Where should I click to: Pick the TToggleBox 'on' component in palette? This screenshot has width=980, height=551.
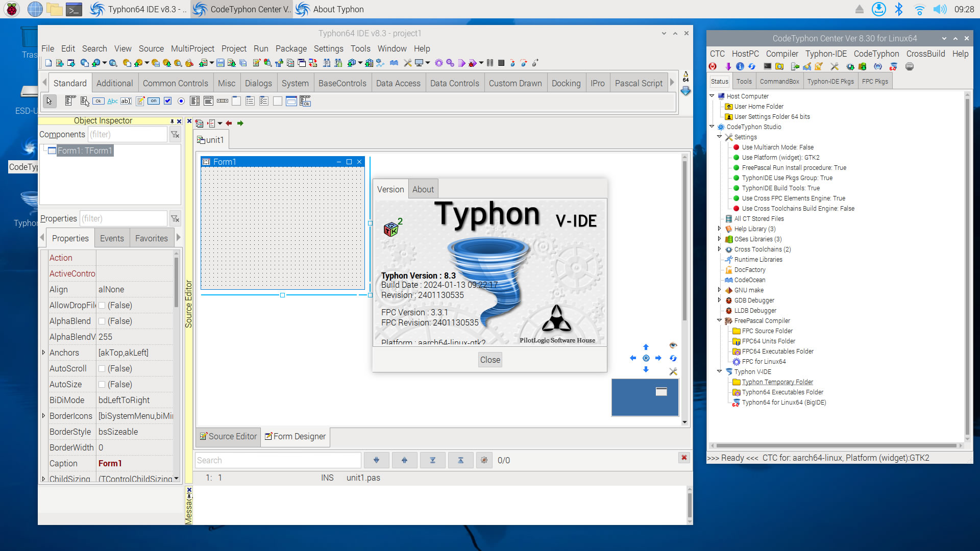pos(154,101)
